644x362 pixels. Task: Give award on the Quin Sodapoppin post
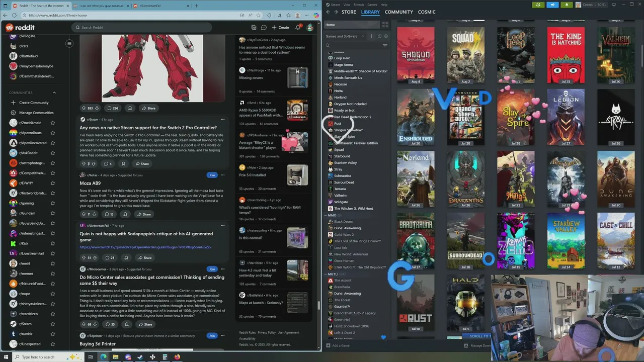pos(126,258)
